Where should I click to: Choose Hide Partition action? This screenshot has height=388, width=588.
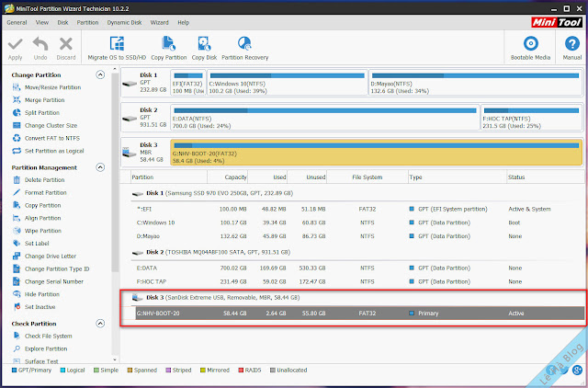(x=36, y=294)
